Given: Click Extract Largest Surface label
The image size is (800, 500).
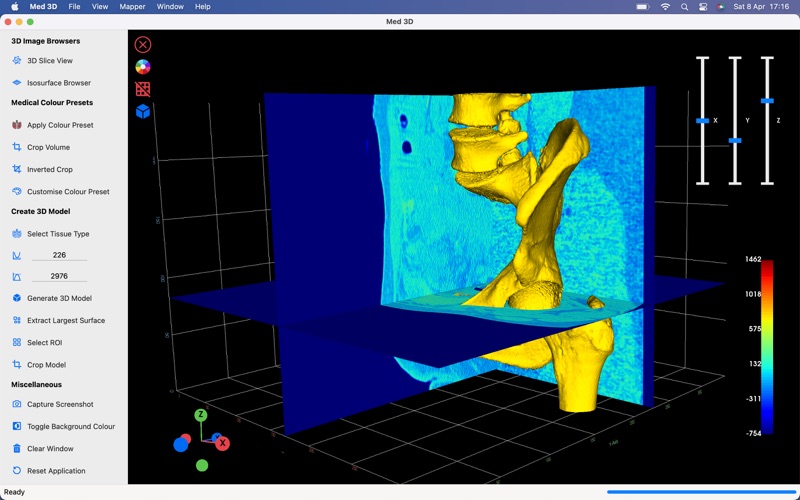Looking at the screenshot, I should (x=66, y=320).
